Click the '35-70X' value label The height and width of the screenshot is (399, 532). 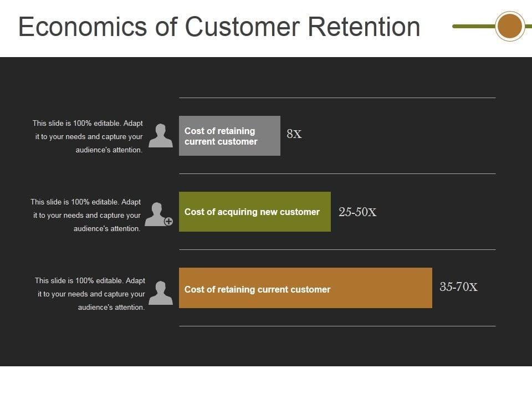(x=458, y=287)
